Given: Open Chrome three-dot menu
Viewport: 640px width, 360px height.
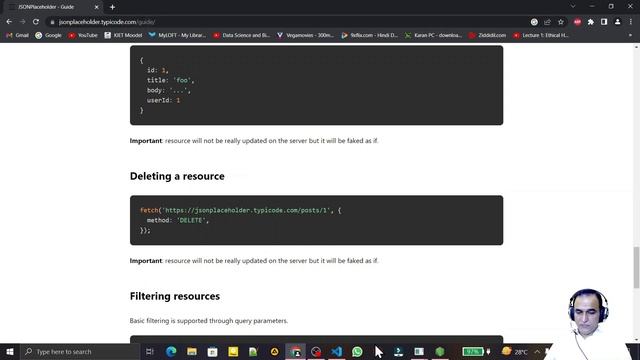Looking at the screenshot, I should (631, 22).
